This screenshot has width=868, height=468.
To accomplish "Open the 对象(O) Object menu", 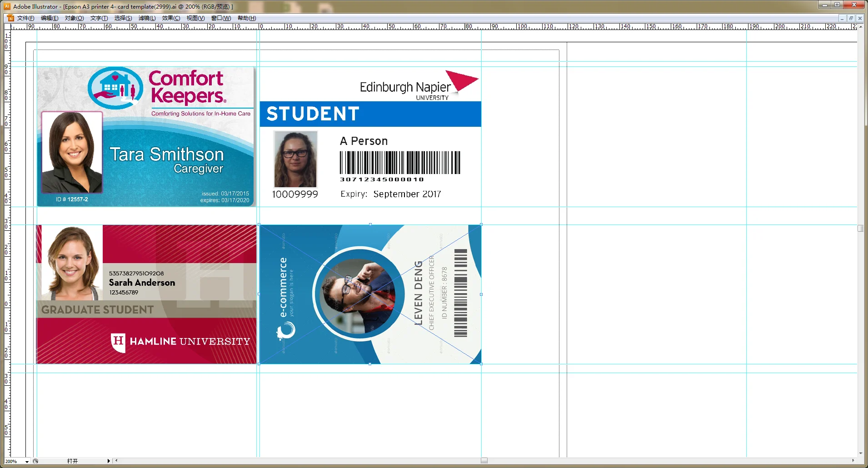I will click(x=74, y=18).
